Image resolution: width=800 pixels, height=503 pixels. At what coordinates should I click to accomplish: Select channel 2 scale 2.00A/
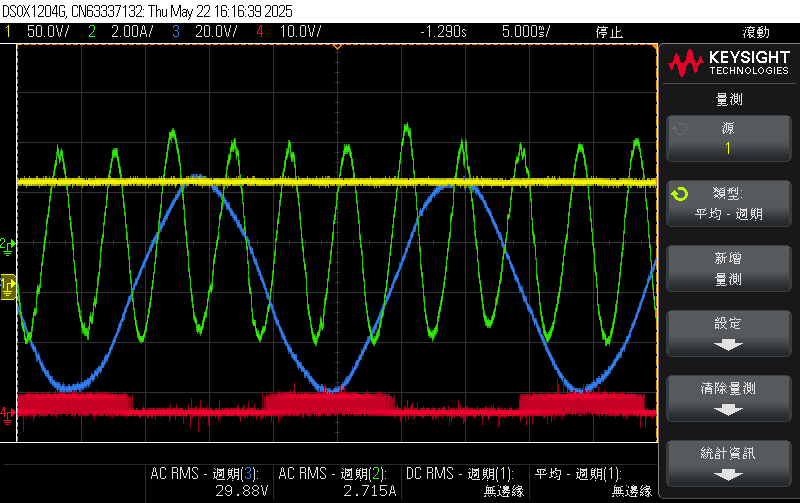tap(132, 32)
